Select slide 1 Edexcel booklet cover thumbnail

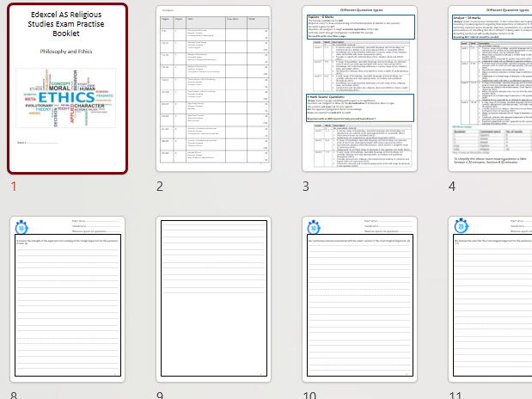pos(67,89)
